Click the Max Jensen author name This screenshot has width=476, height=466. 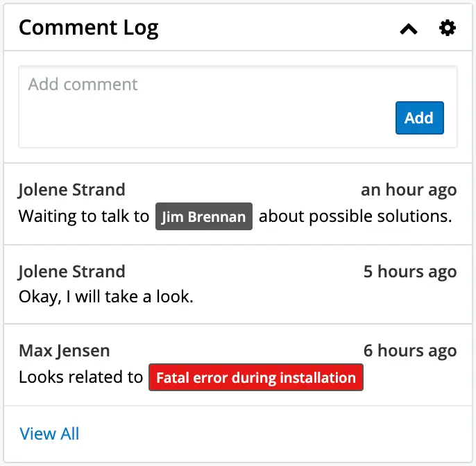(64, 351)
